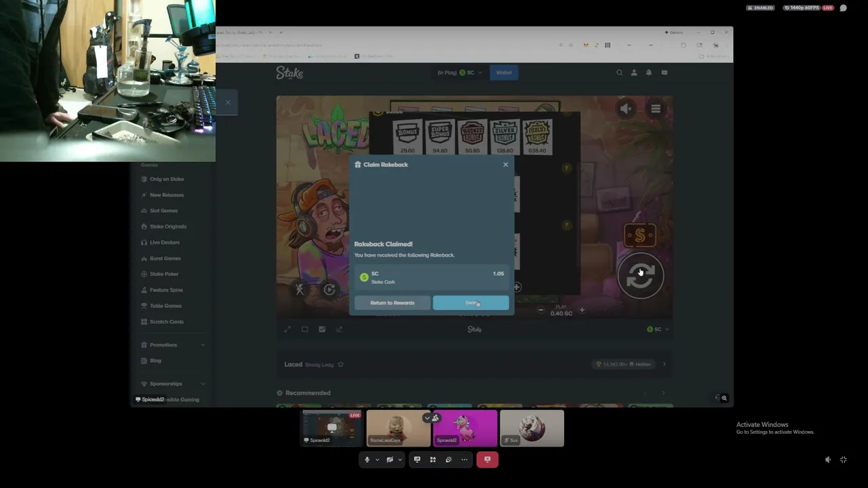Toggle microphone mute in call controls
Screen dimensions: 868x488
(368, 460)
